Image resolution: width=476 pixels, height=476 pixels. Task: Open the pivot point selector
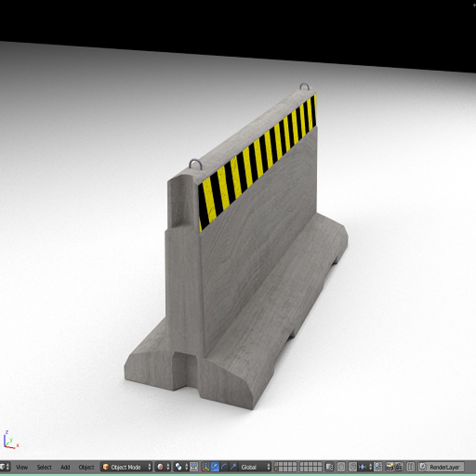179,467
